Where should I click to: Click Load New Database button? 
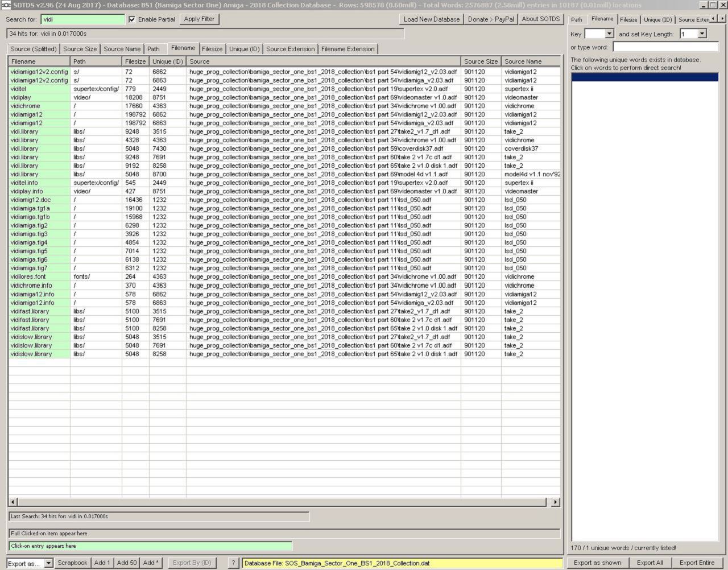[x=431, y=19]
